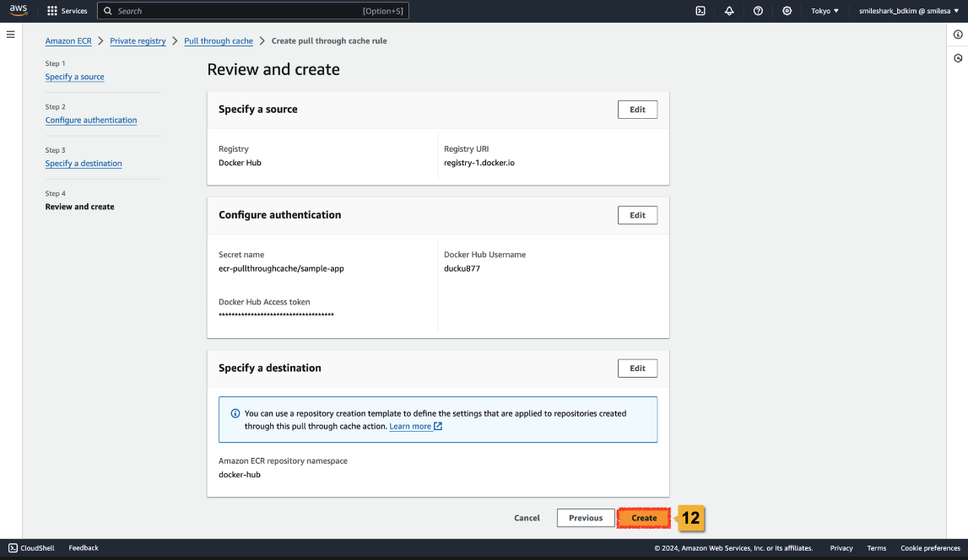Click the AWS logo home icon
Screen dimensions: 968x560
[x=19, y=10]
